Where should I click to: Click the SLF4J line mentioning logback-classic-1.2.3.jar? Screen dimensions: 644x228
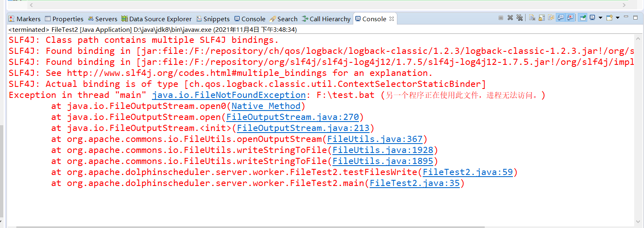321,51
